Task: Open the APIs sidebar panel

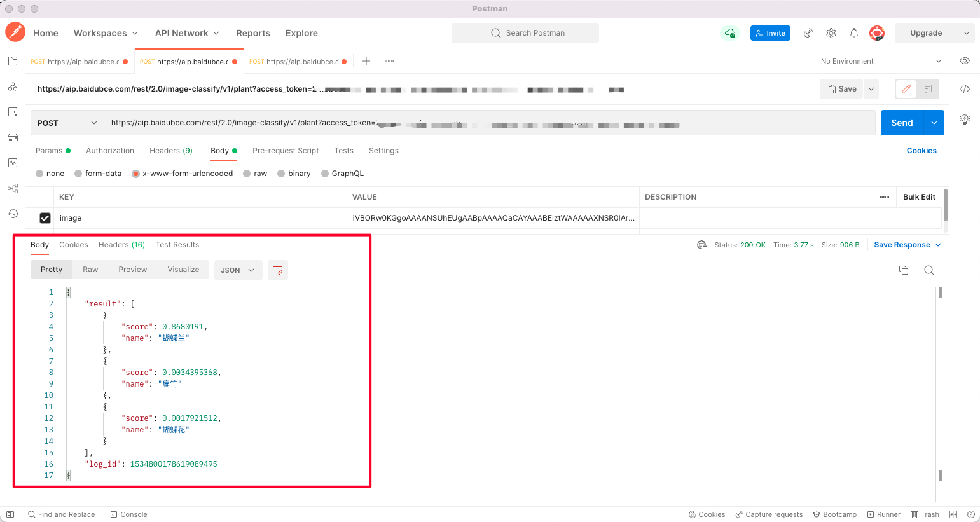Action: (x=13, y=86)
